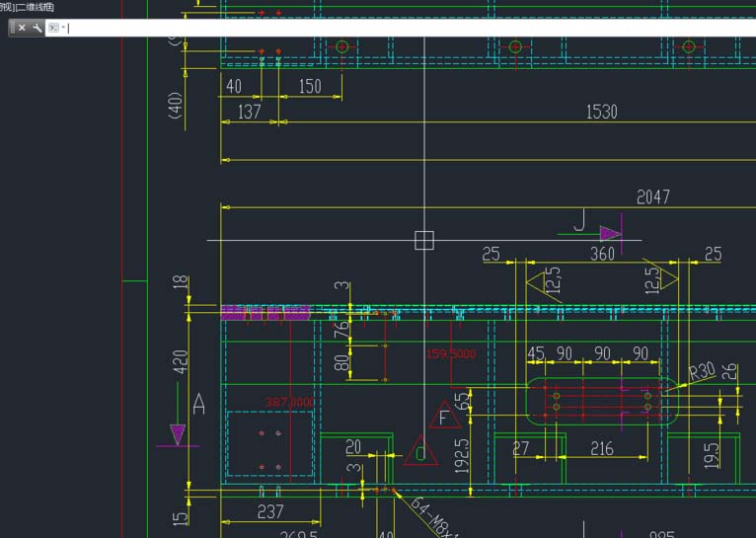Select the (40) vertical reference dimension

176,105
